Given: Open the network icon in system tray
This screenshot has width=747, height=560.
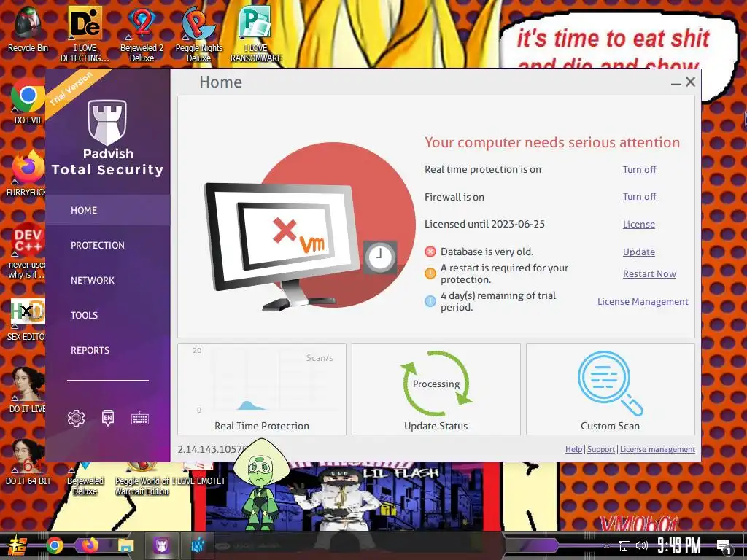Looking at the screenshot, I should [624, 545].
